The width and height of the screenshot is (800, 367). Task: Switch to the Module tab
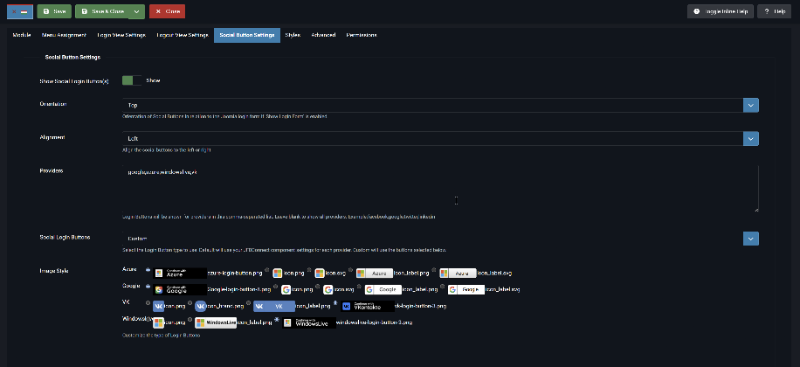(22, 35)
